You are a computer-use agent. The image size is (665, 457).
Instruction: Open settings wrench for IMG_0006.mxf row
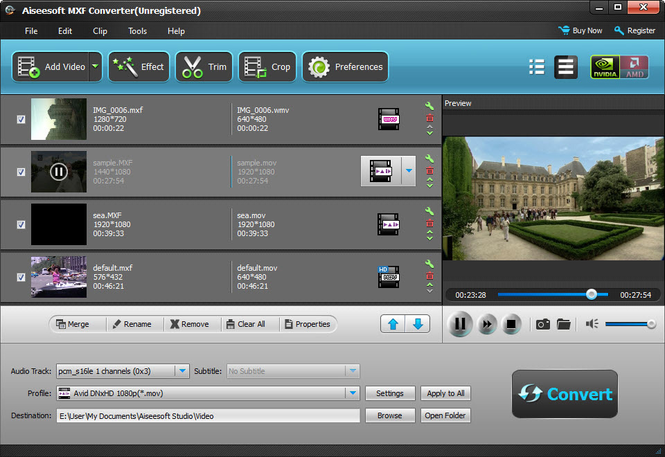[x=429, y=106]
